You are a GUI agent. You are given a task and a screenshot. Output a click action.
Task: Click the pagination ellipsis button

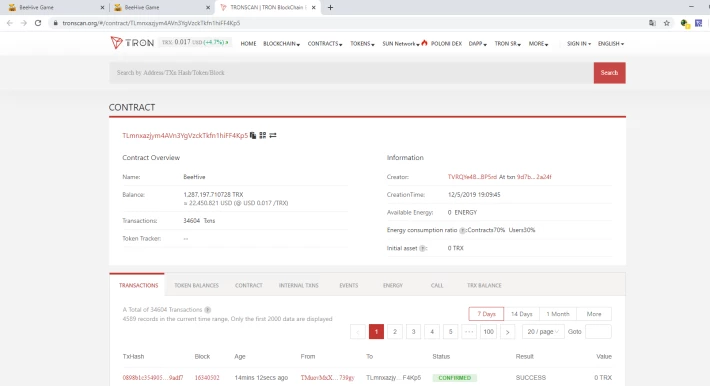[469, 332]
